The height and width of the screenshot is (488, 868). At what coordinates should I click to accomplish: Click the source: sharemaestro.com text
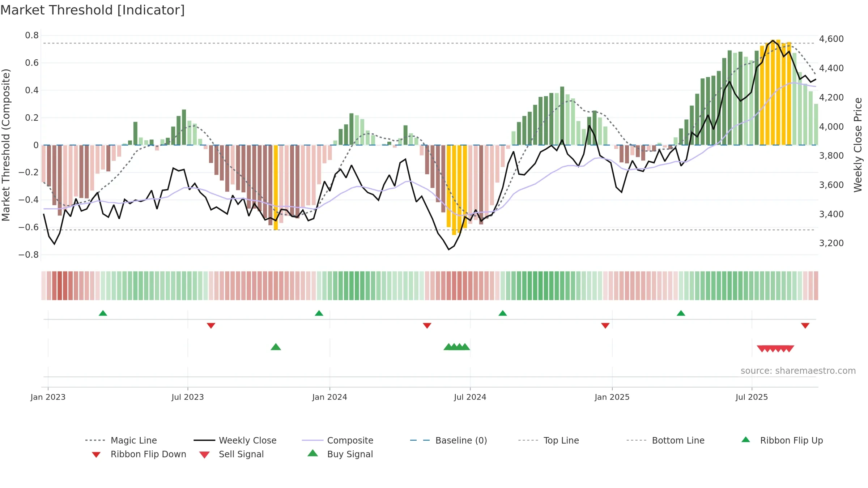click(798, 371)
